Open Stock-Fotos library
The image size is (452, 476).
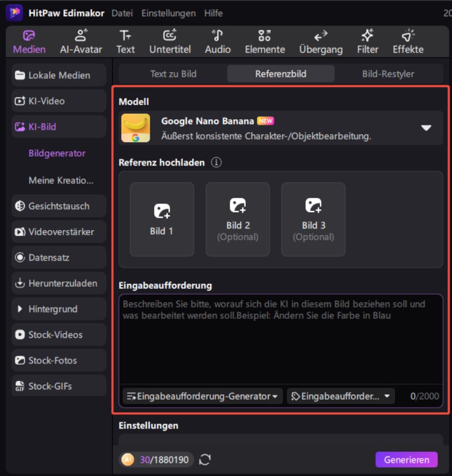tap(59, 360)
